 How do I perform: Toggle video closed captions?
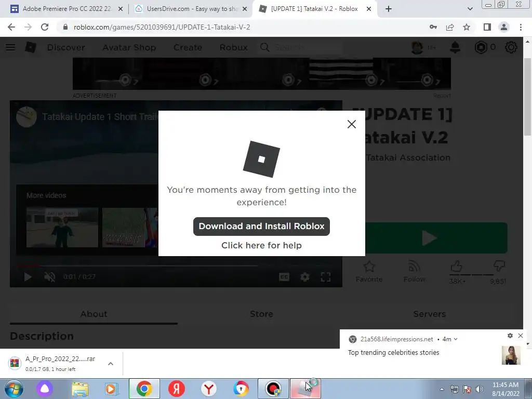pos(284,277)
